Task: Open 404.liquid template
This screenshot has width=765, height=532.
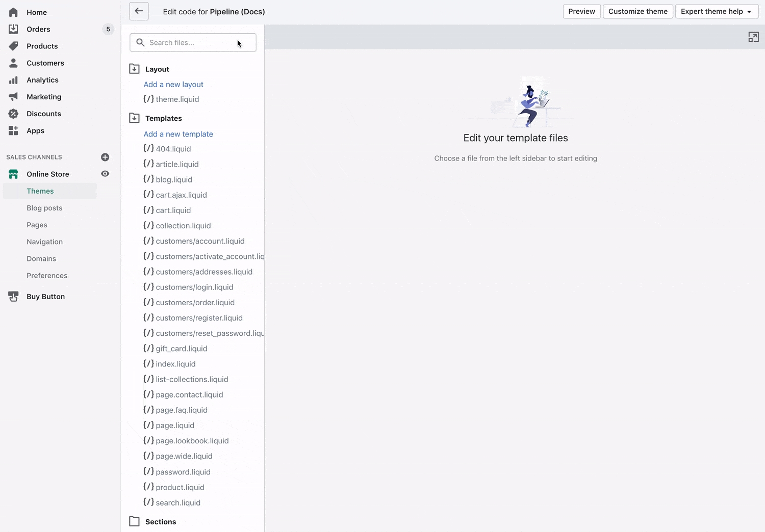Action: (x=167, y=149)
